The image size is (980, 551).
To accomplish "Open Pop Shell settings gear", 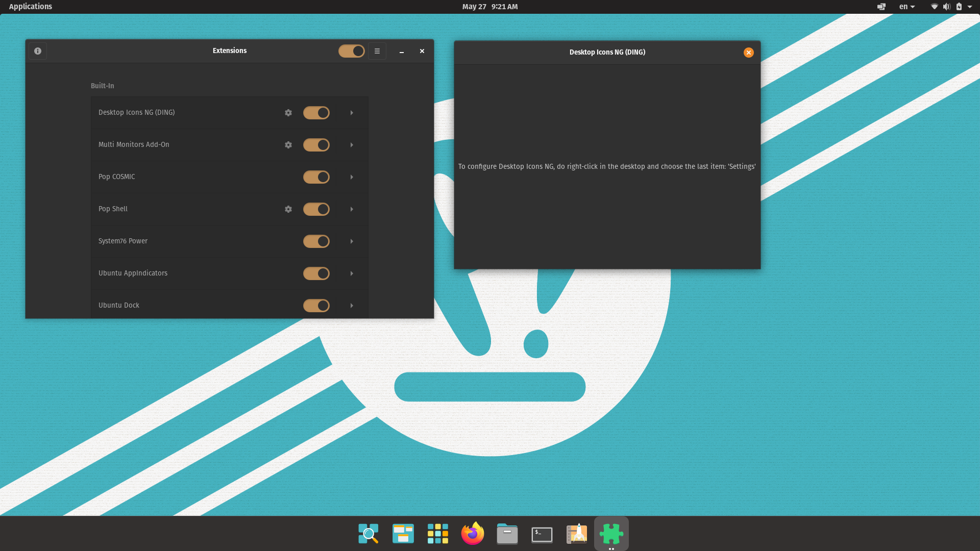I will 288,209.
